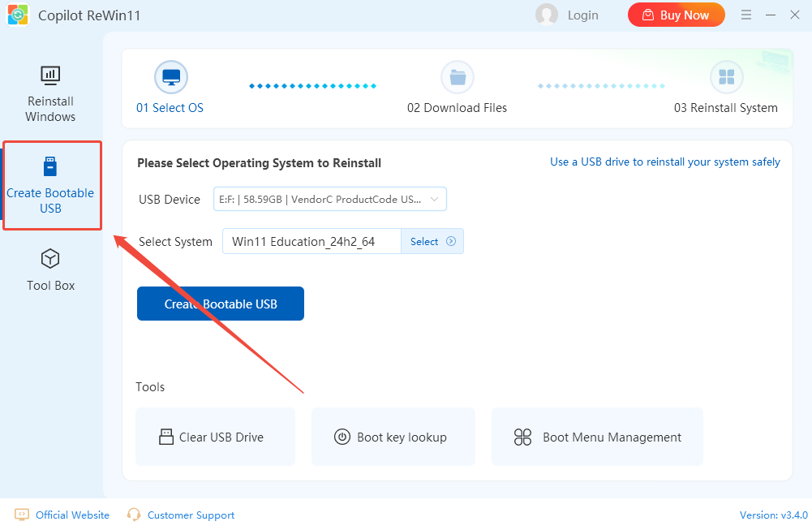Viewport: 812px width, 530px height.
Task: Choose the Clear USB Drive tool
Action: tap(215, 437)
